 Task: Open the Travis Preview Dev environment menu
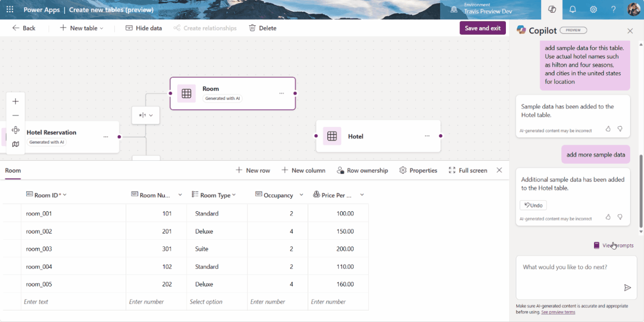490,9
